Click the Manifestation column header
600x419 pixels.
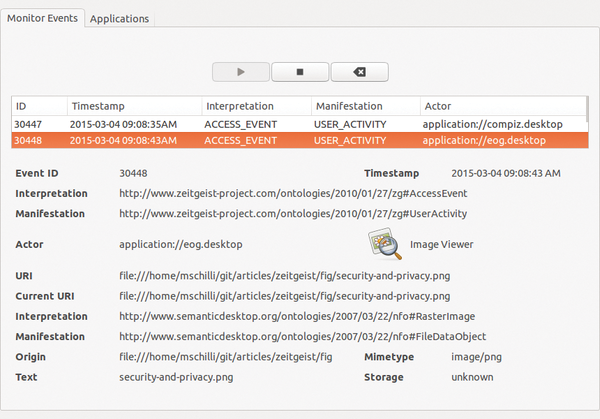coord(366,106)
